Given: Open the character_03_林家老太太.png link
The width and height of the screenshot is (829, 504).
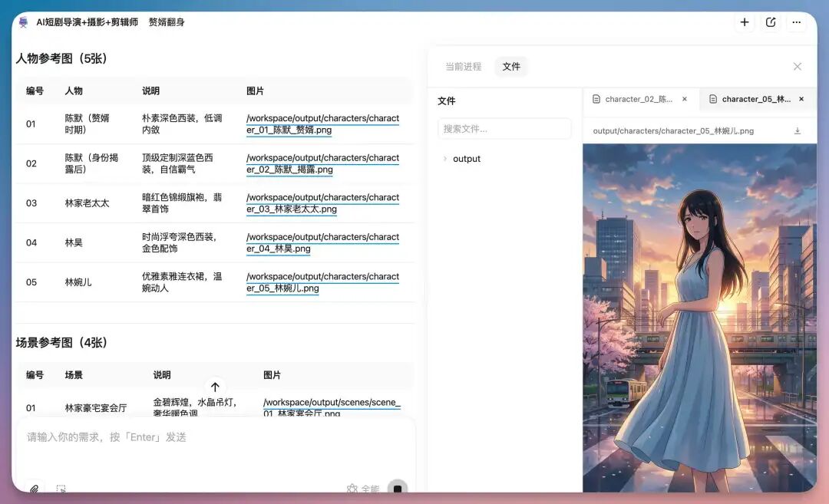Looking at the screenshot, I should click(322, 203).
